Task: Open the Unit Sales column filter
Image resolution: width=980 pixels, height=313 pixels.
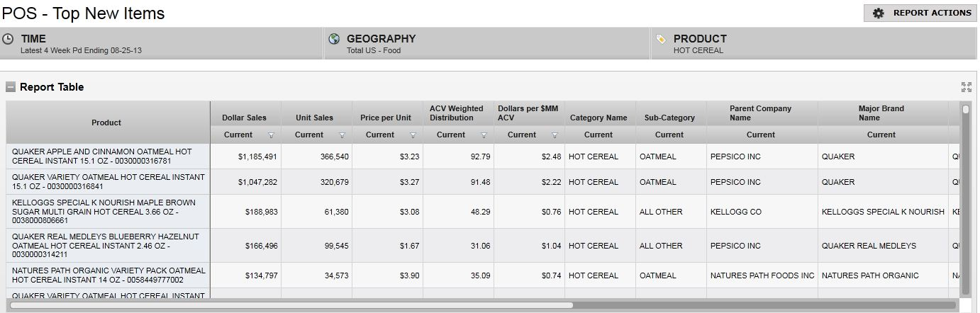Action: click(x=342, y=135)
